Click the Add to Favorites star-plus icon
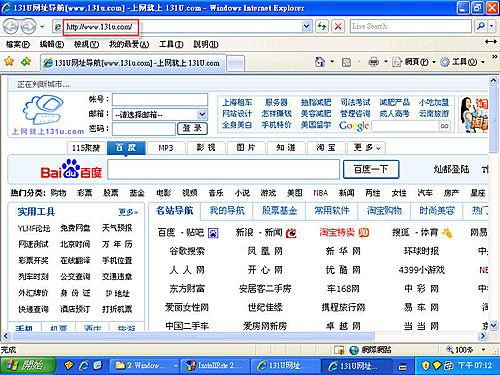The height and width of the screenshot is (375, 500). pyautogui.click(x=26, y=61)
